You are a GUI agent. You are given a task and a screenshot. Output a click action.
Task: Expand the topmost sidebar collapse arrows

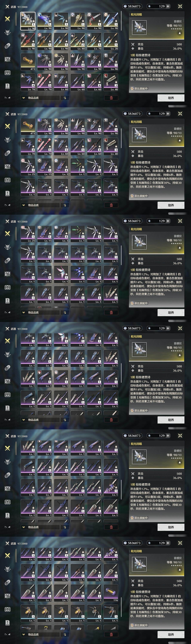click(x=7, y=98)
